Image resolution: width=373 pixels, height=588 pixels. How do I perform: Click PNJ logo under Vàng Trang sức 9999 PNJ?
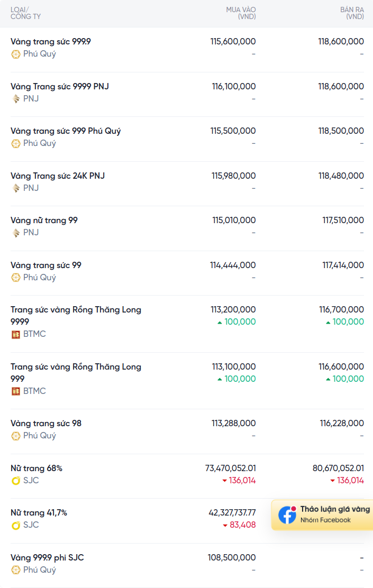point(16,98)
